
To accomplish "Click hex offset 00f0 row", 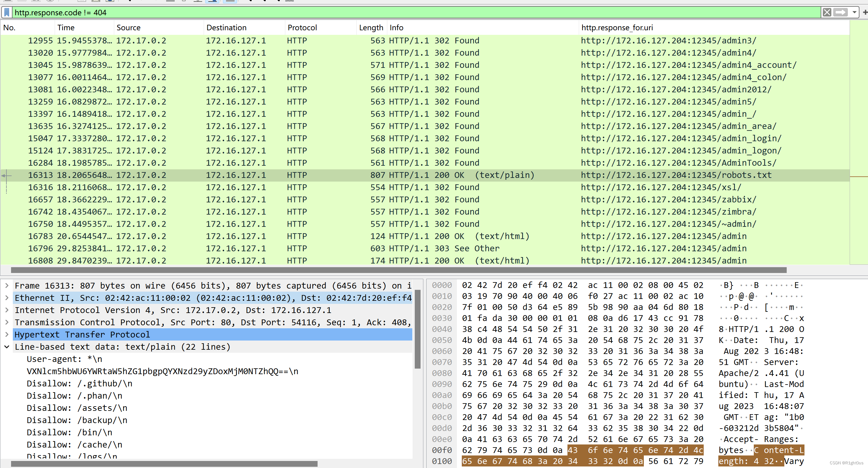I will pos(442,450).
